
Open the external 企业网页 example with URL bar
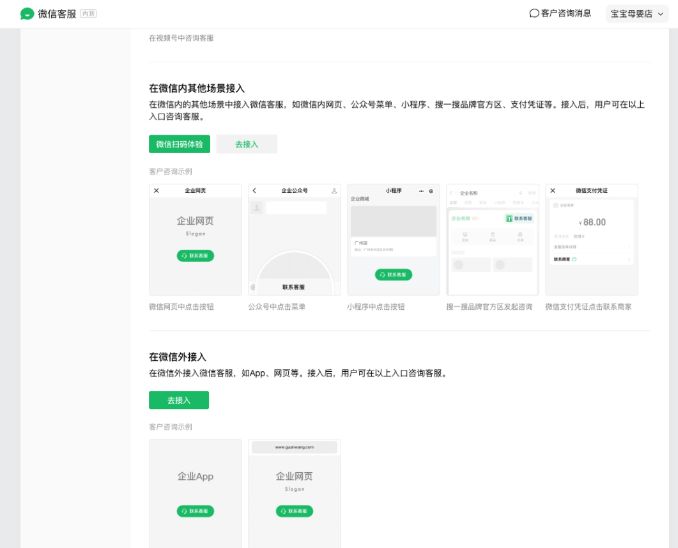click(294, 494)
